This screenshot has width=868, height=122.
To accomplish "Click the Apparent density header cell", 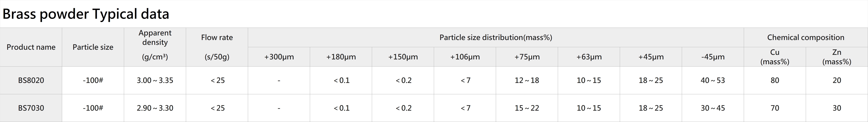I will (x=155, y=47).
